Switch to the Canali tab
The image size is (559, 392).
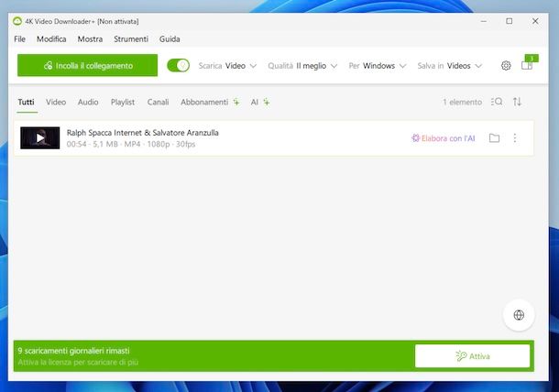point(158,103)
